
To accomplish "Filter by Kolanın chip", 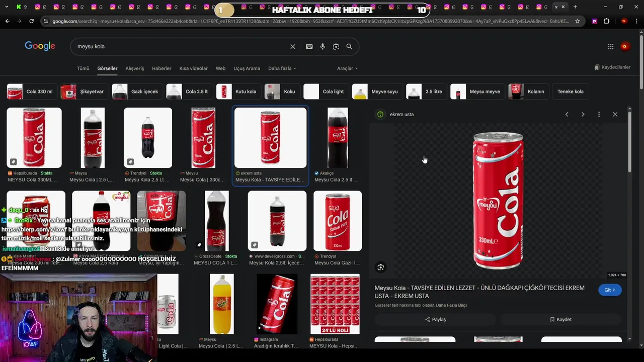I will [x=528, y=92].
